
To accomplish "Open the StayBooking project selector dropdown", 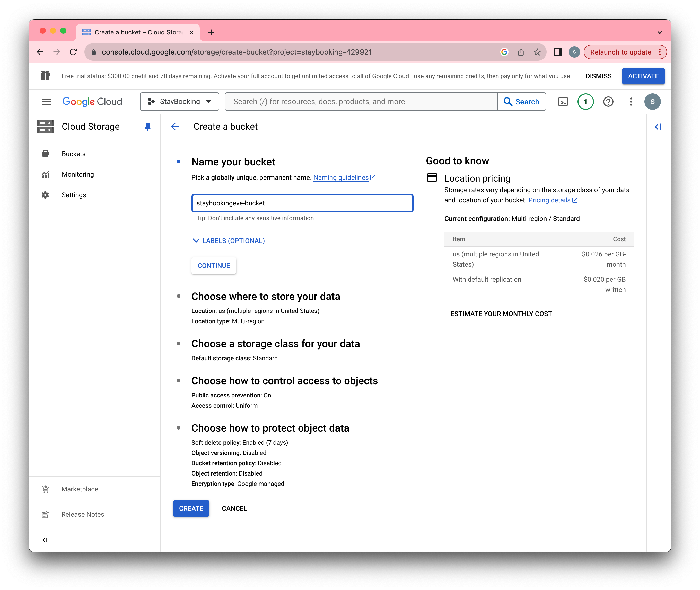I will (x=180, y=102).
